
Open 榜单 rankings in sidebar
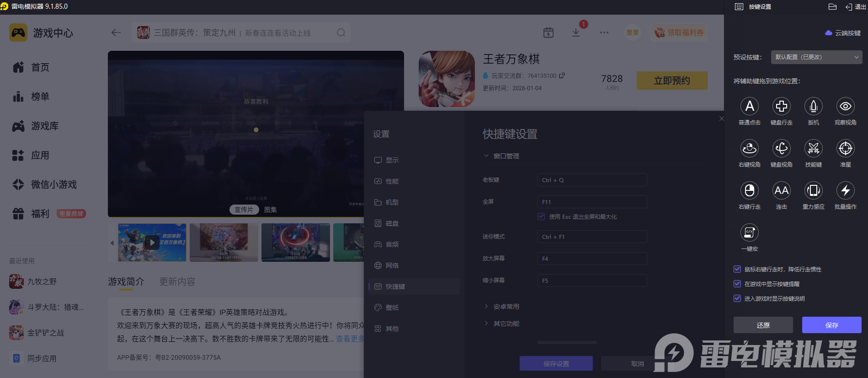coord(31,97)
